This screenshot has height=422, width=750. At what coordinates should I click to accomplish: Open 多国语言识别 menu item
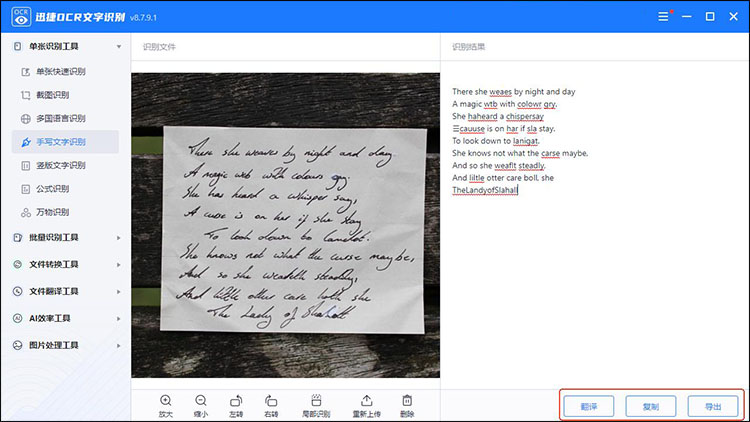[65, 119]
